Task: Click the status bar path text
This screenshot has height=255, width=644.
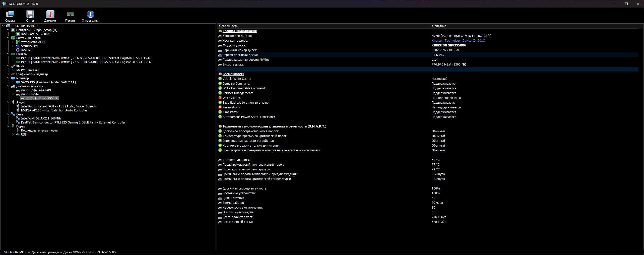Action: click(58, 252)
